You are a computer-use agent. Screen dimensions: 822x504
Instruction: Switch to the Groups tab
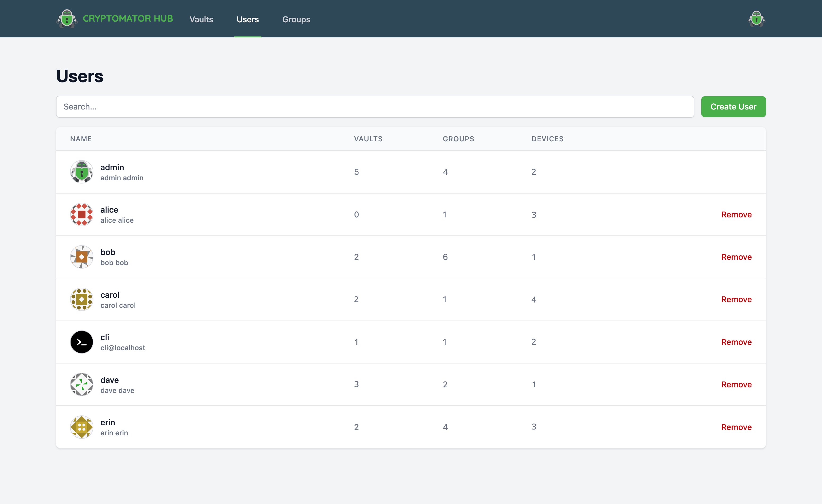(296, 19)
